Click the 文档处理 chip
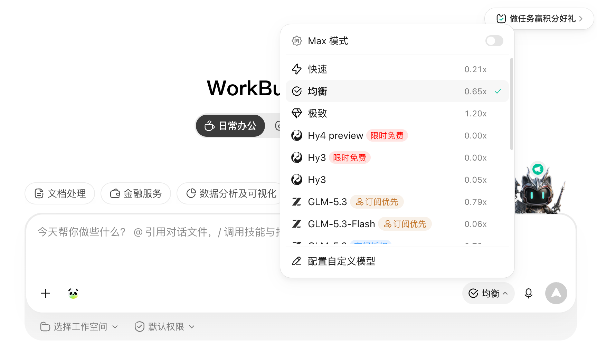Screen dimensions: 597x364 coord(60,193)
